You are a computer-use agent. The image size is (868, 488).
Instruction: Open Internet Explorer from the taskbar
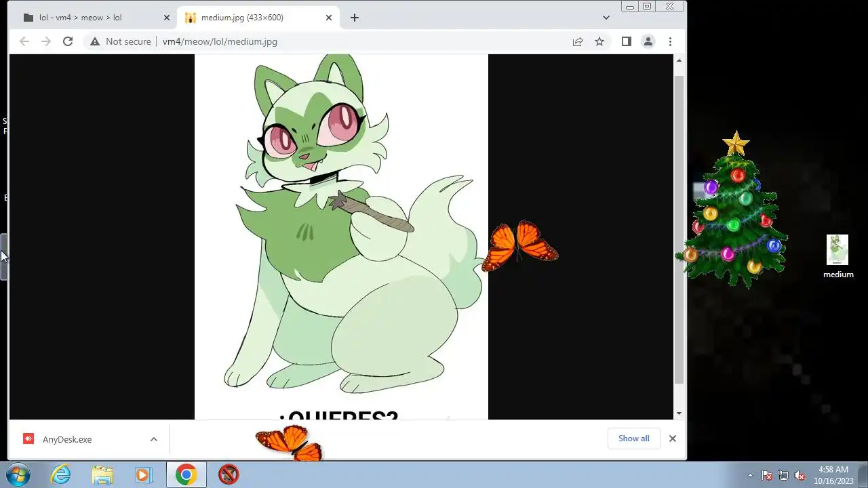coord(61,474)
